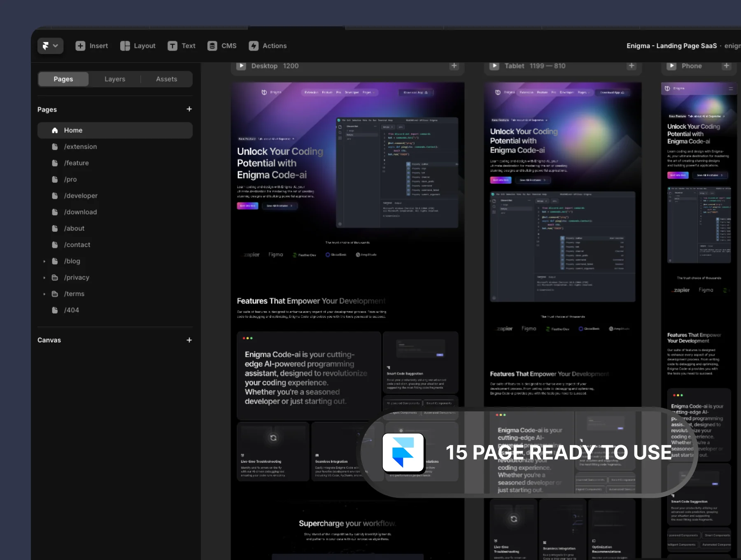Click See All Features button in Desktop frame
Viewport: 741px width, 560px height.
click(279, 205)
